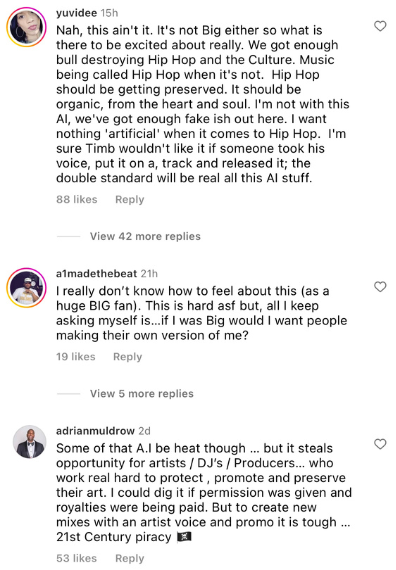Show who gave the 19 likes
Screen dimensions: 396x570
(76, 357)
